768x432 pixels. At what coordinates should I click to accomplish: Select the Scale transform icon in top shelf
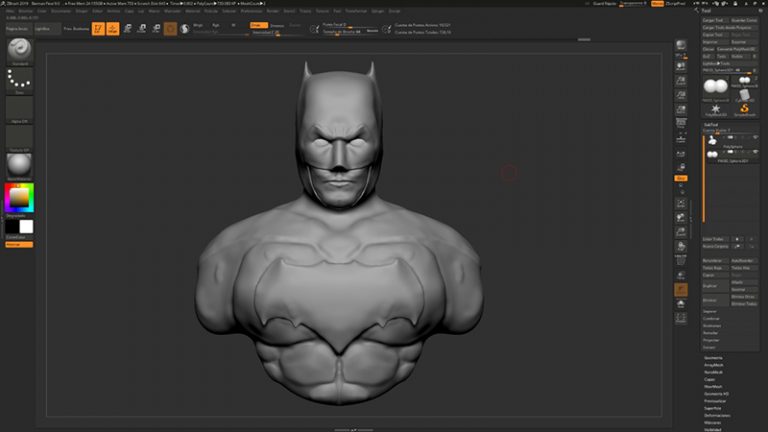[142, 29]
